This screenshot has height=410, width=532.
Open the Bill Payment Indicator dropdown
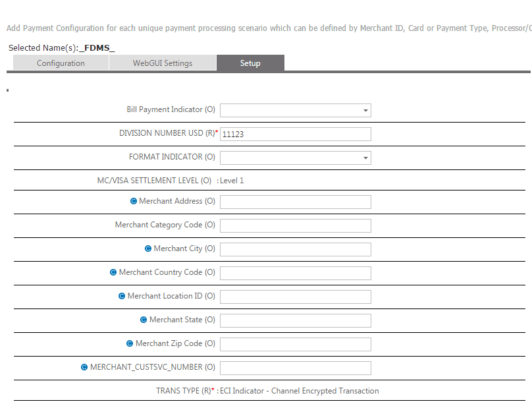(x=295, y=110)
